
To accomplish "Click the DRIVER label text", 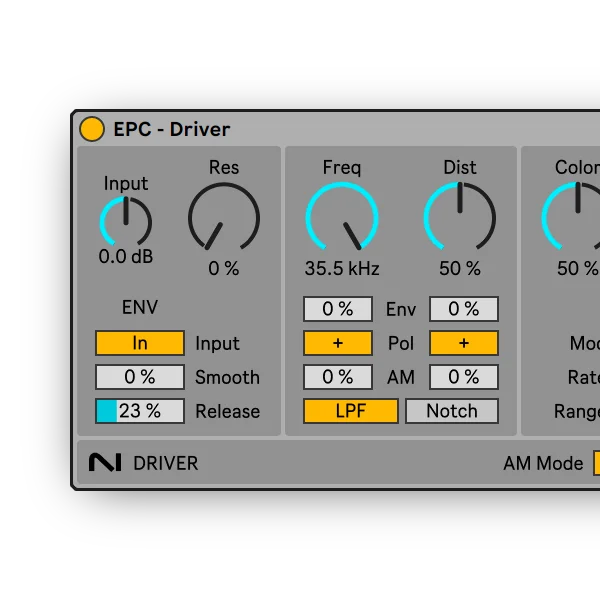I will point(166,463).
